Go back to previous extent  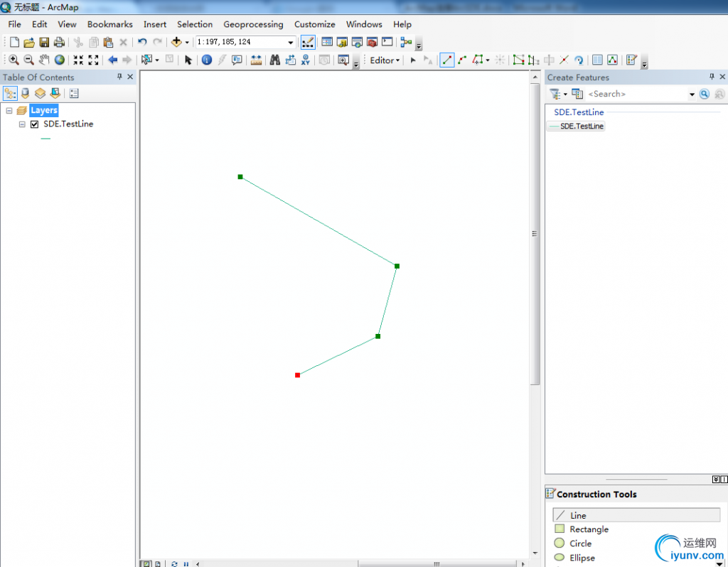tap(112, 60)
